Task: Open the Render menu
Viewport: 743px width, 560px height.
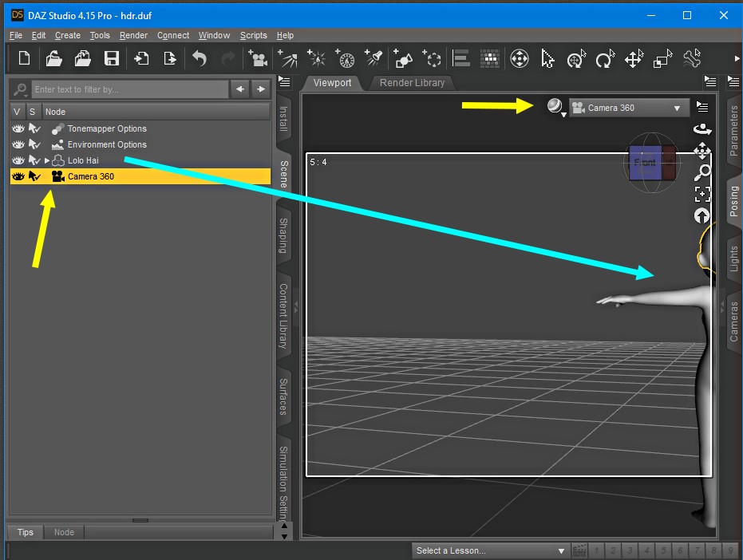Action: (133, 36)
